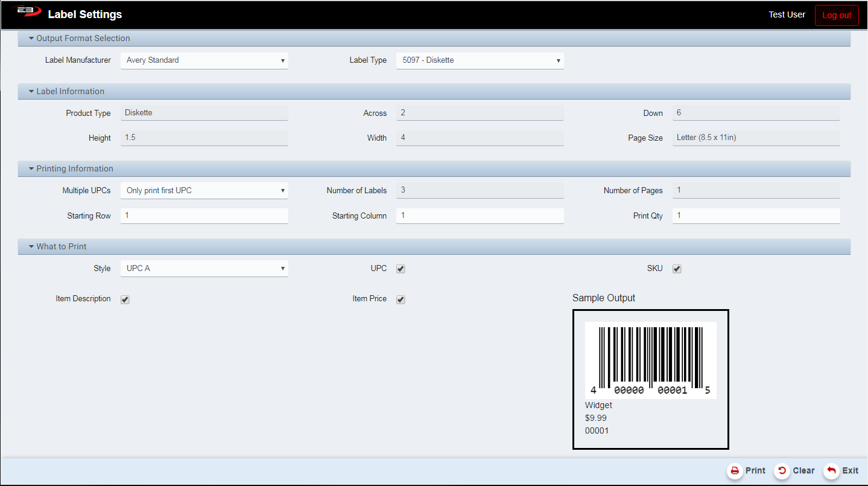
Task: Collapse the Output Format Selection section
Action: (x=31, y=39)
